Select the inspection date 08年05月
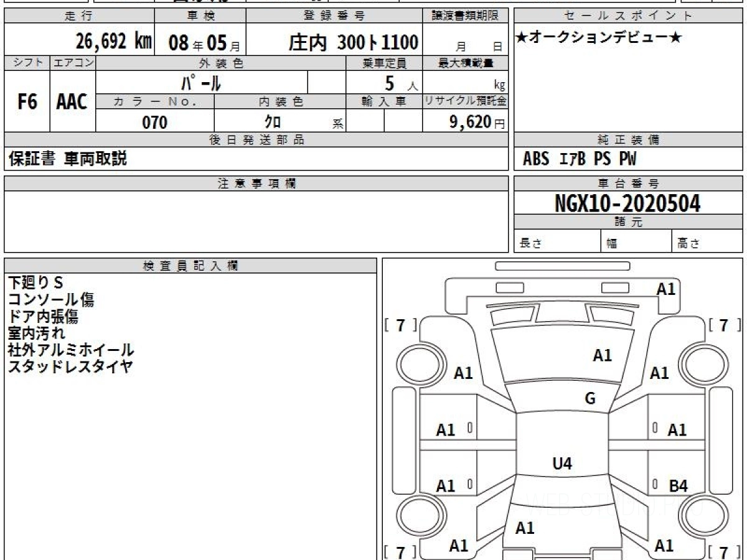This screenshot has height=560, width=747. 204,43
